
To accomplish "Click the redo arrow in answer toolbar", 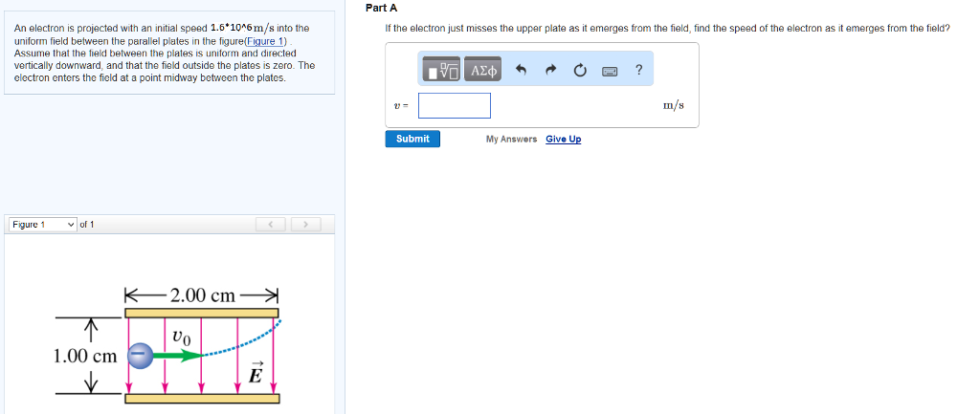I will [550, 71].
